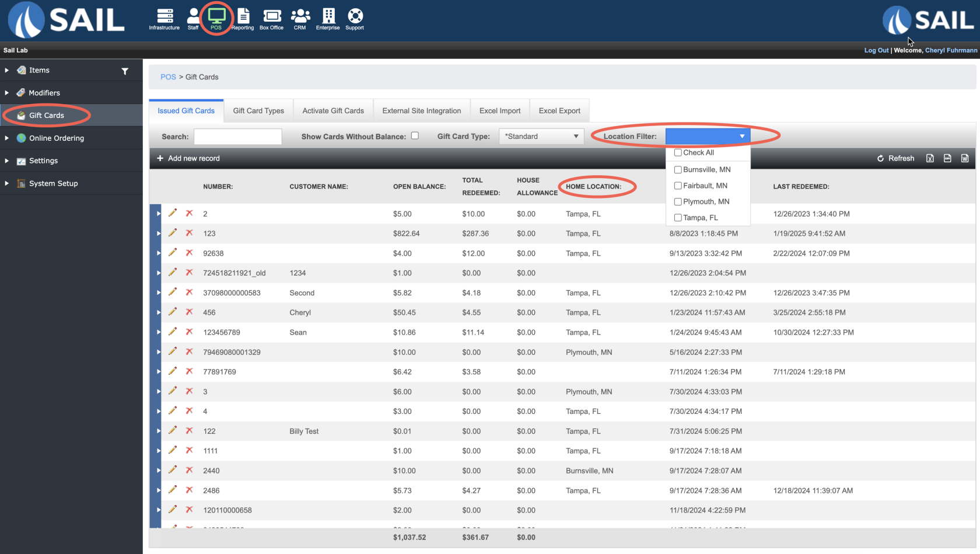Click the plus icon for Add new record
Image resolution: width=980 pixels, height=554 pixels.
(x=160, y=158)
